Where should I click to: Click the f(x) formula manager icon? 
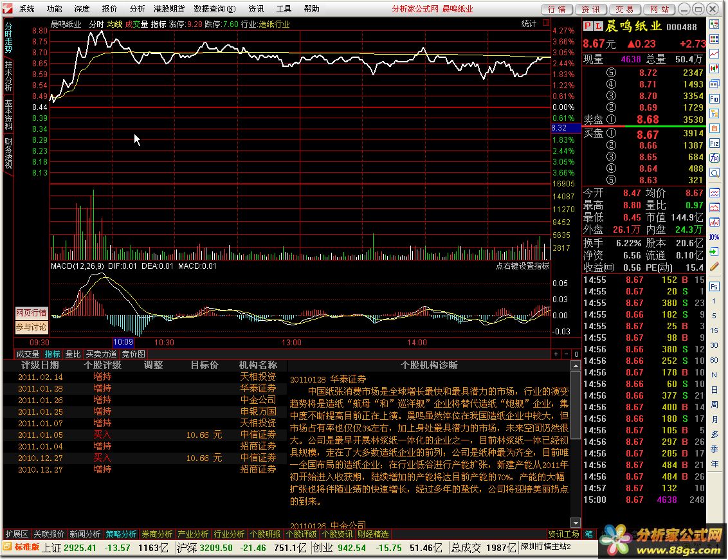point(714,158)
